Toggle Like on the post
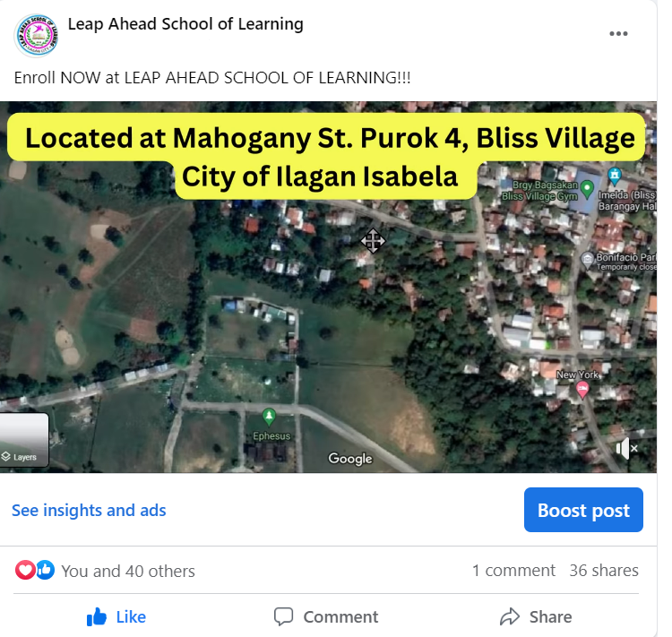 tap(116, 617)
